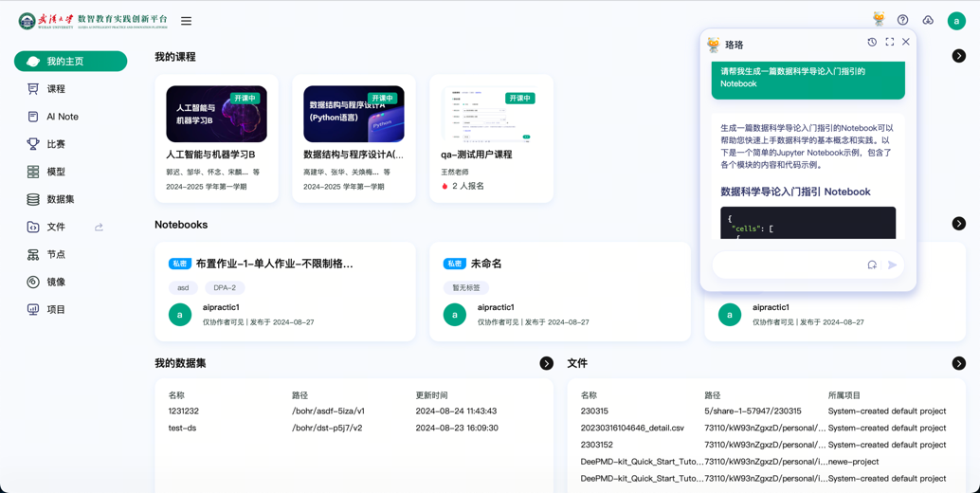
Task: Open file 20230316104646_detail.csv
Action: coord(632,429)
